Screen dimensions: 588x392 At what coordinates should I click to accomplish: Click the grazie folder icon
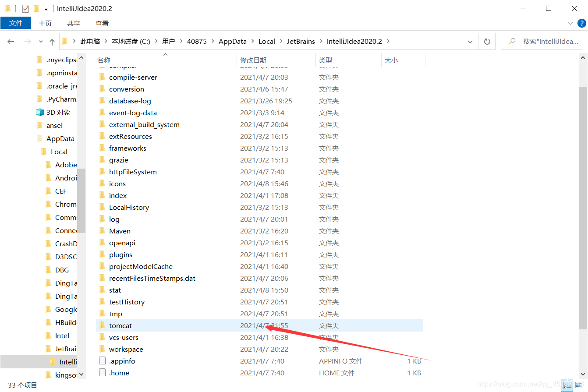102,160
